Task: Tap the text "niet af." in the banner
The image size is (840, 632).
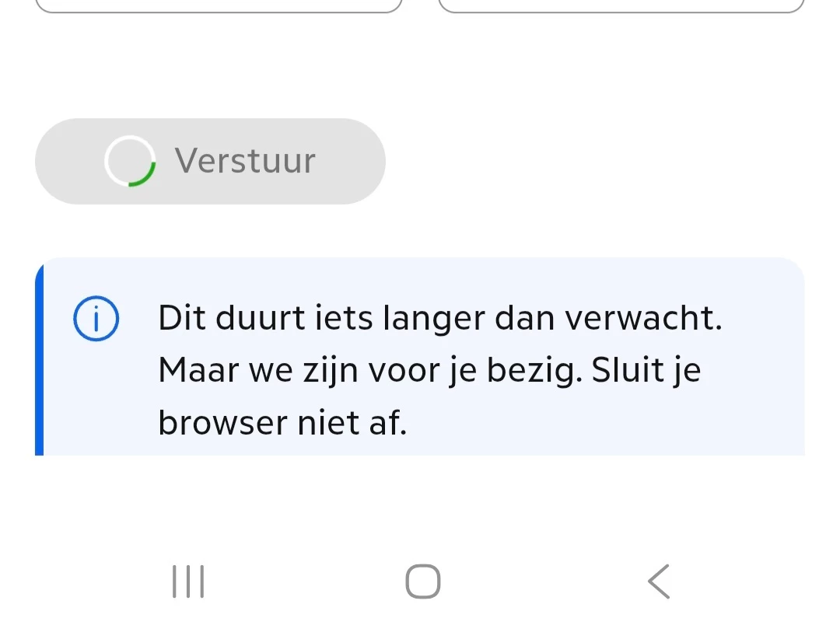Action: 352,424
